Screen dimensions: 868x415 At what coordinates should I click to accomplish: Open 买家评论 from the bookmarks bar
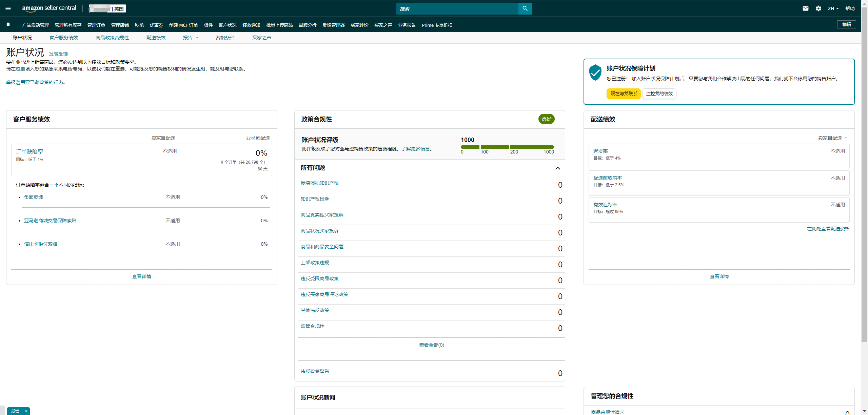[359, 25]
